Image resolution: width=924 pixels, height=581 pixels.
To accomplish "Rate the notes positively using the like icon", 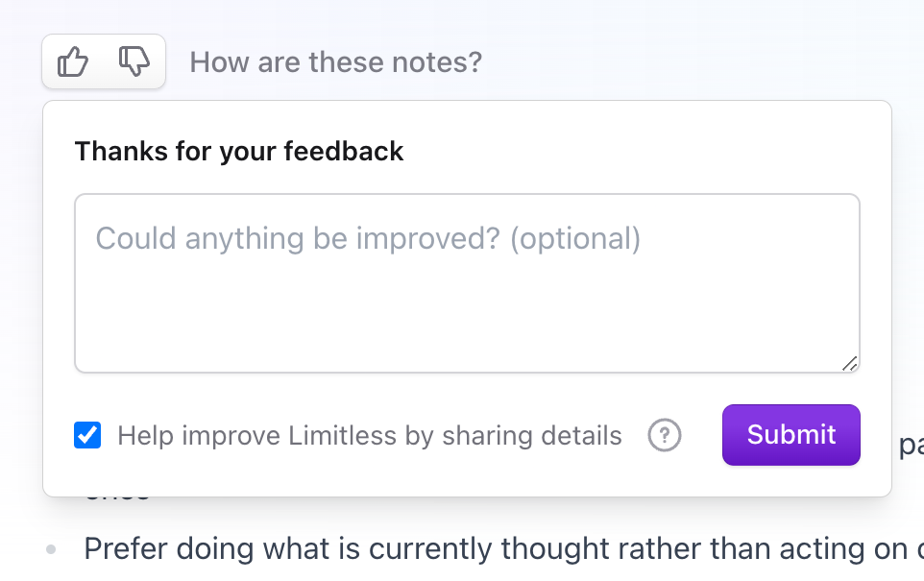I will [x=73, y=61].
